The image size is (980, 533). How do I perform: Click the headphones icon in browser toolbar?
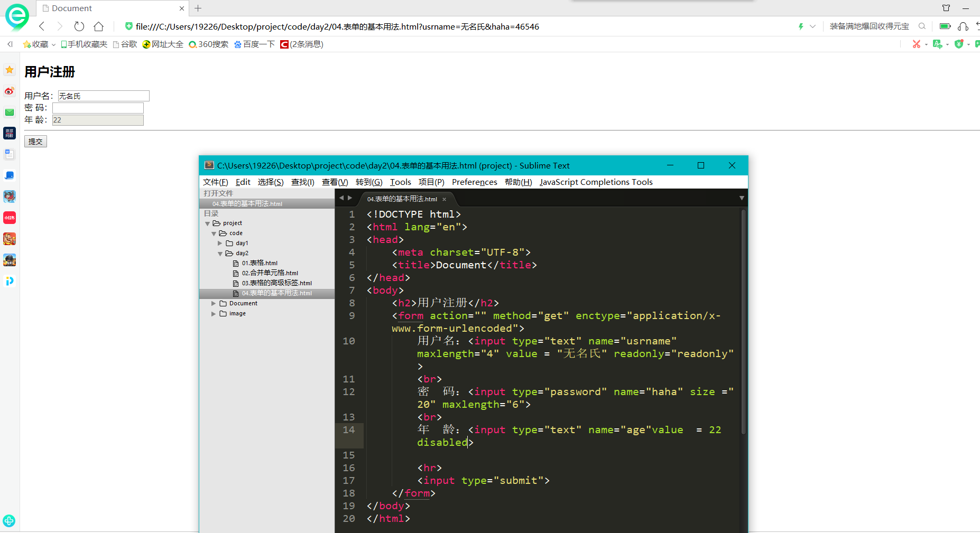[963, 26]
